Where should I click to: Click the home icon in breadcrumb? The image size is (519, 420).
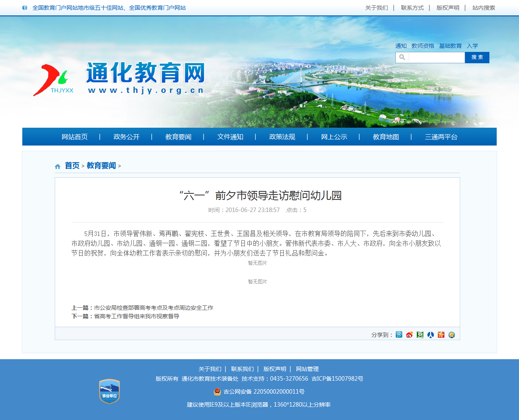click(x=58, y=166)
